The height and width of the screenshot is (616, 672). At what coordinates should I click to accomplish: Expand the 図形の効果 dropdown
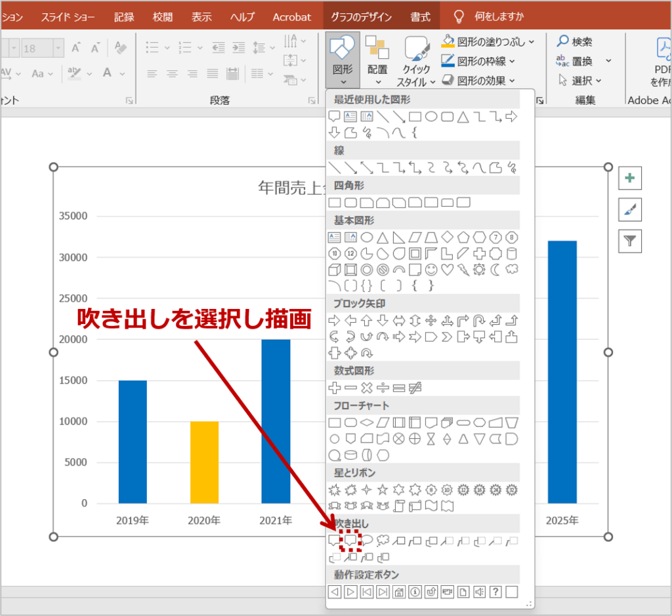[512, 81]
